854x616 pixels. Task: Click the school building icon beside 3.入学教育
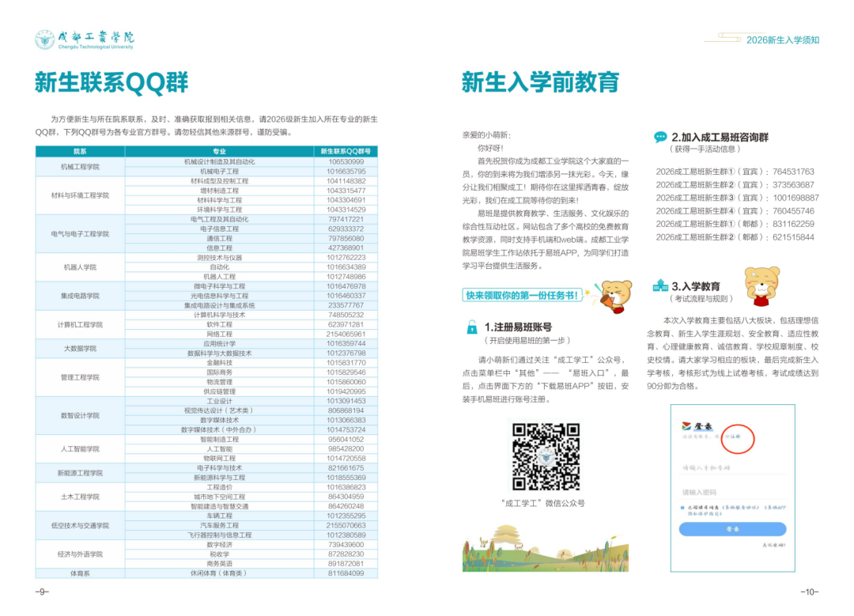tap(660, 285)
